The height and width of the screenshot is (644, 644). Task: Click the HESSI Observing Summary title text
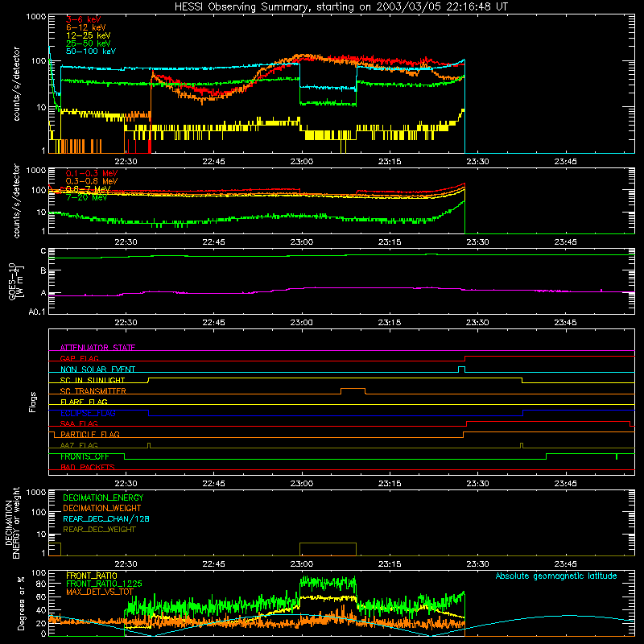tap(341, 7)
